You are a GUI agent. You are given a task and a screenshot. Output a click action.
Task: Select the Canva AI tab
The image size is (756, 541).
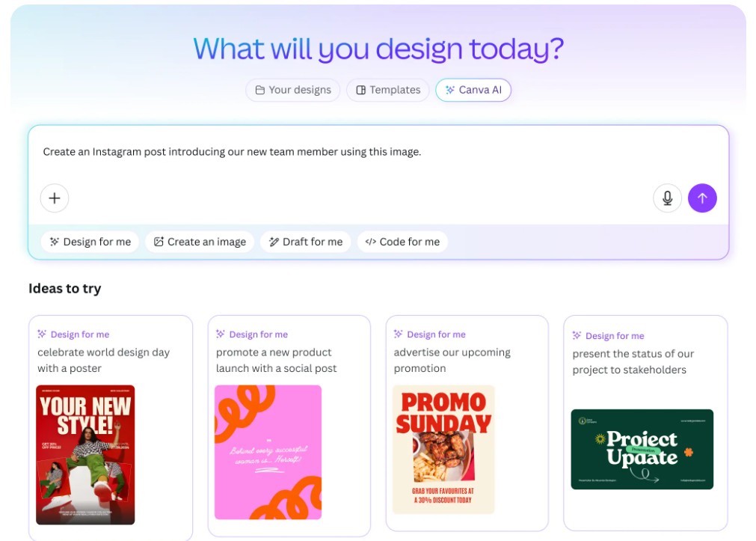point(473,90)
